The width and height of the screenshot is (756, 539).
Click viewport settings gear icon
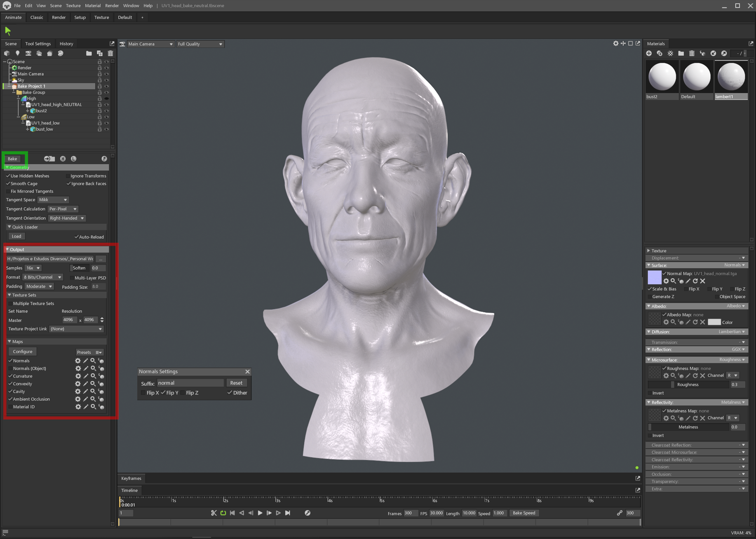click(615, 44)
